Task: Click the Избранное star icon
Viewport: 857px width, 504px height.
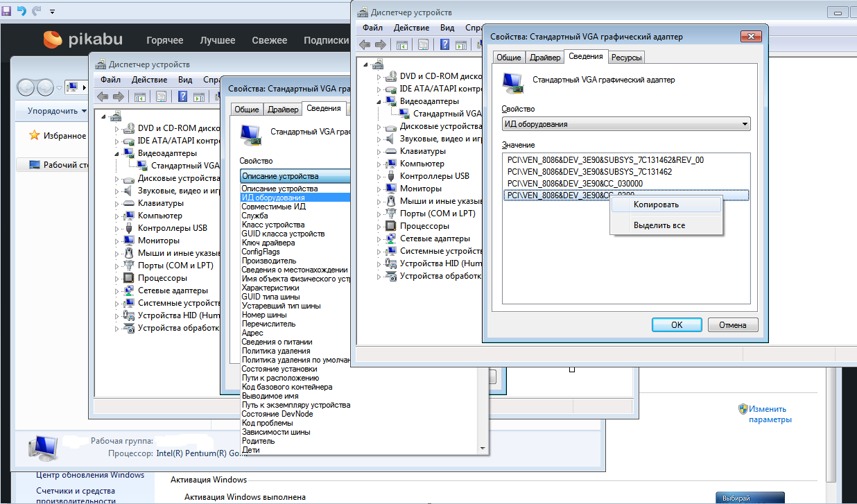Action: pos(34,135)
